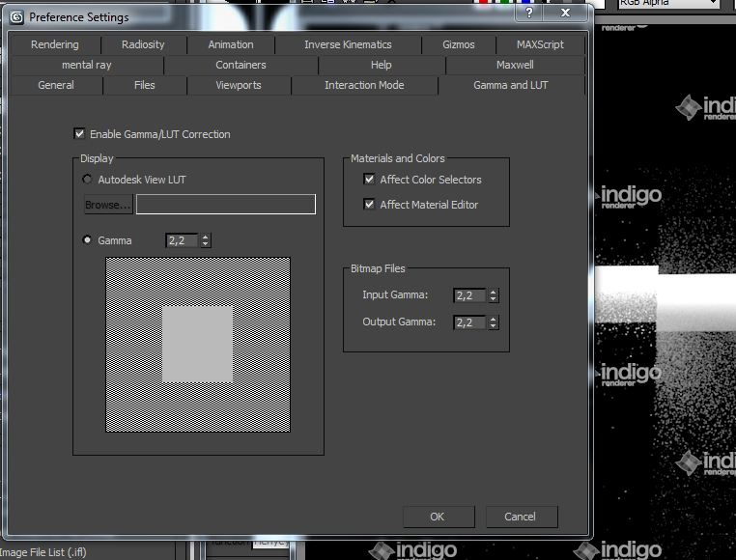Viewport: 736px width, 560px height.
Task: Uncheck Affect Color Selectors
Action: (369, 180)
